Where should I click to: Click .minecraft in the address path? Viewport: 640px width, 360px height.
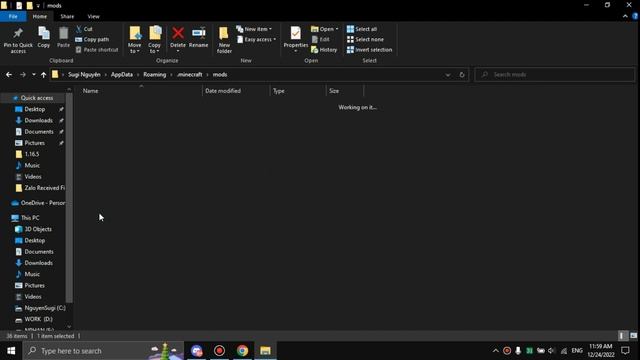[190, 75]
